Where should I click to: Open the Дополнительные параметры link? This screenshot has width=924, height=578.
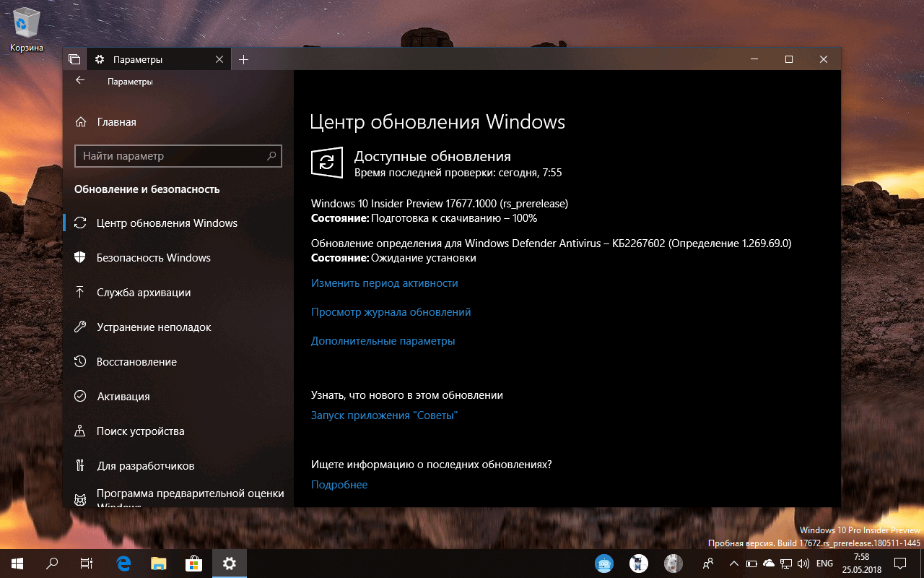click(x=383, y=341)
